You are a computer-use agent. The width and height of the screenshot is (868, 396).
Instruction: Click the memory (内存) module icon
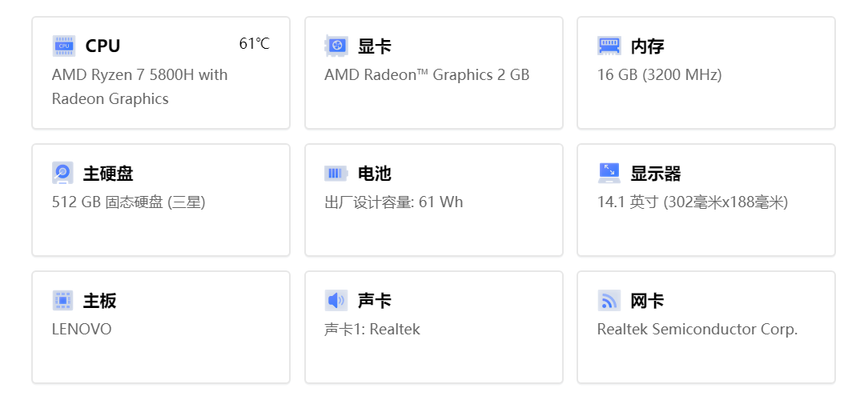tap(609, 46)
